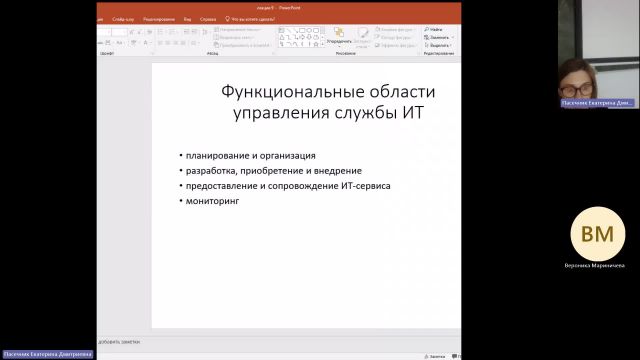
Task: Increase the font size
Action: (x=132, y=32)
